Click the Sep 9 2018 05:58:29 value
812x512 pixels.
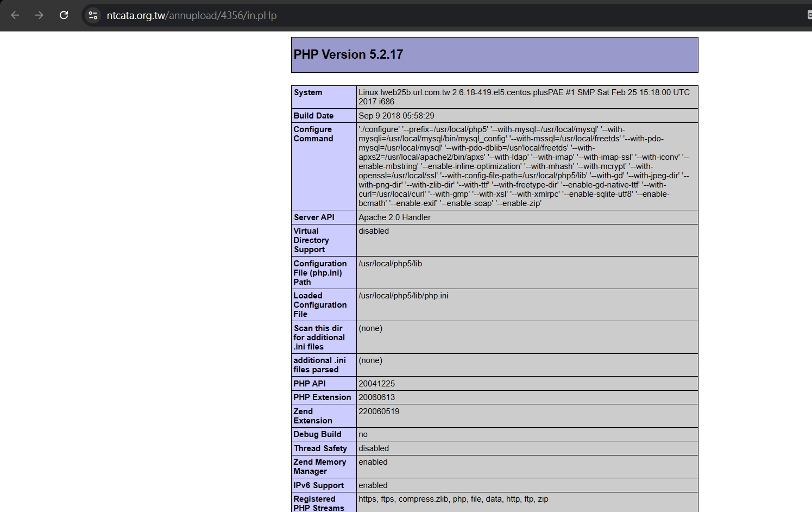tap(396, 116)
